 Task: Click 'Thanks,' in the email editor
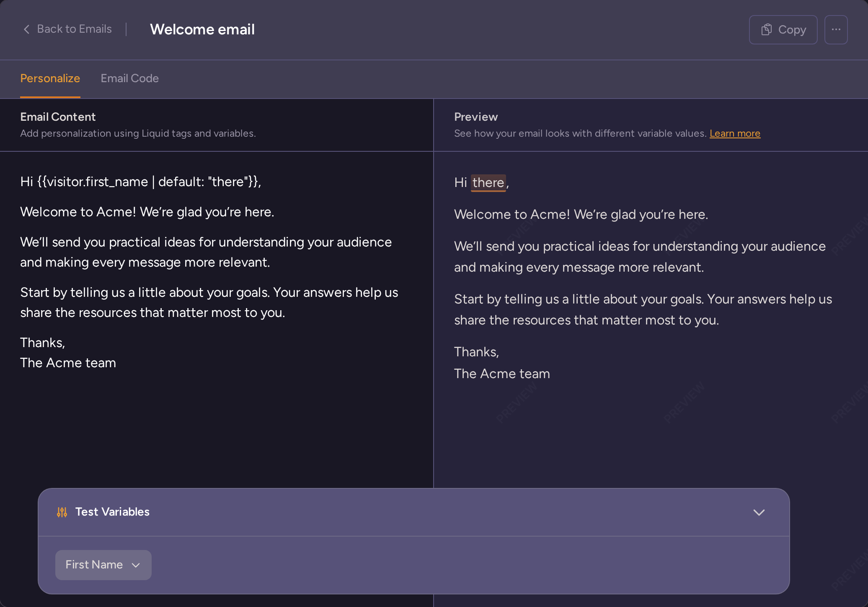point(43,343)
